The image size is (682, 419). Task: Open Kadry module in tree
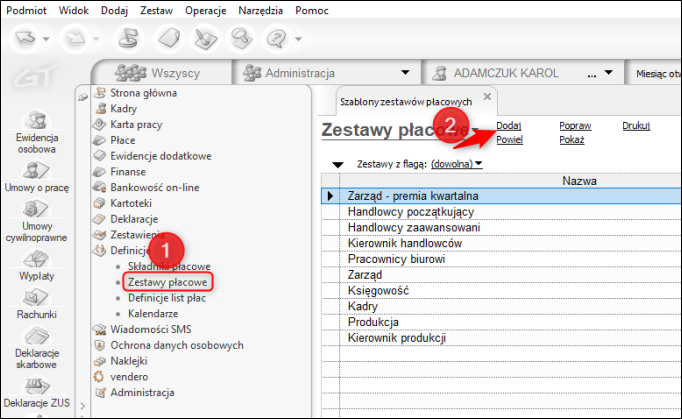(124, 109)
